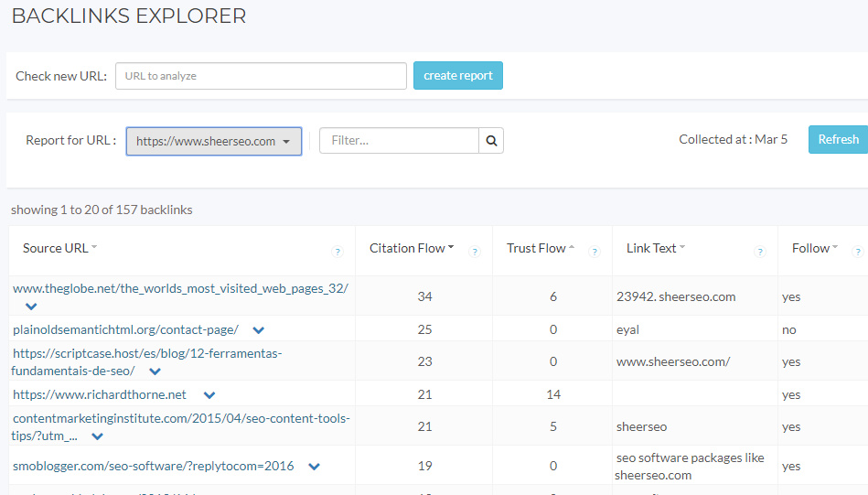
Task: Open theglobe.net most visited pages link
Action: pos(180,288)
